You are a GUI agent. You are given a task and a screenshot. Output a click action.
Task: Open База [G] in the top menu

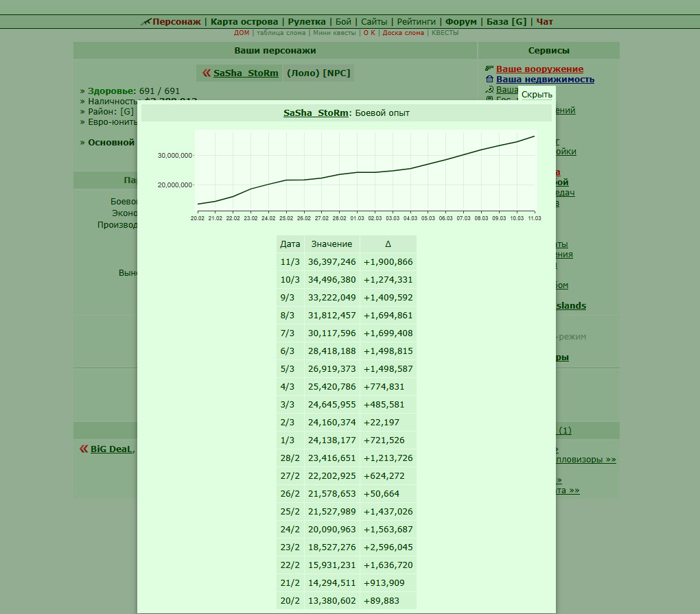pos(506,22)
